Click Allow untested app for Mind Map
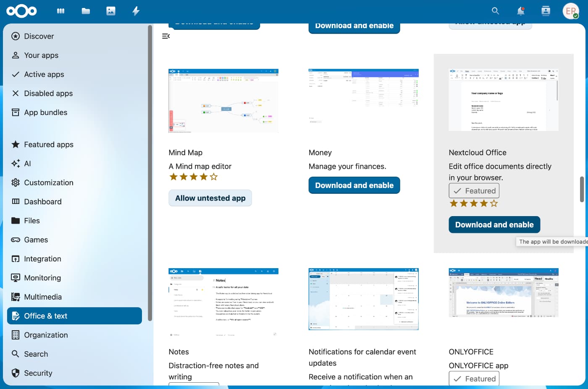The width and height of the screenshot is (588, 389). click(210, 198)
